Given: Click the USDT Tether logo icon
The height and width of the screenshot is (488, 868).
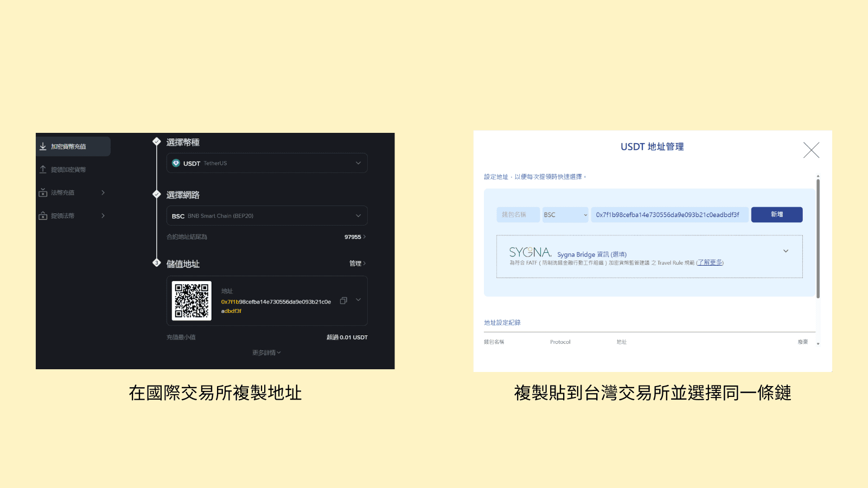Looking at the screenshot, I should 175,163.
